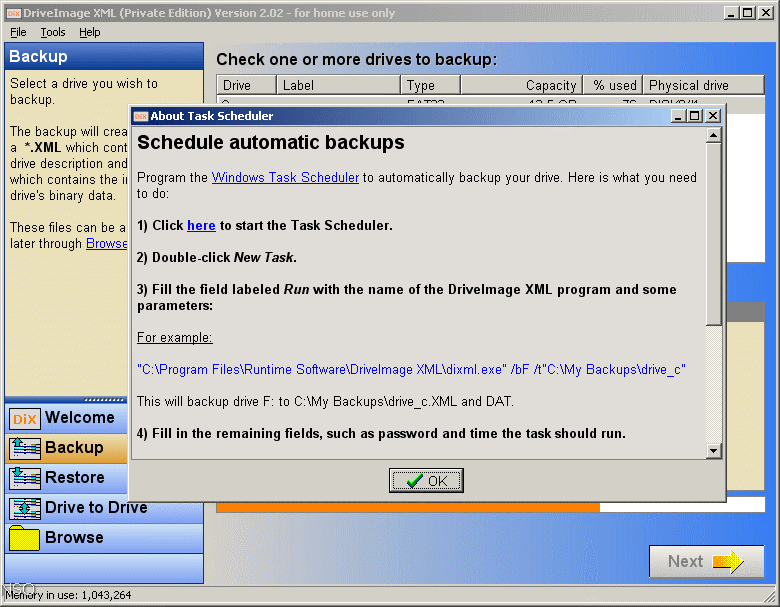Viewport: 780px width, 607px height.
Task: Select the Backup drive icon in sidebar
Action: 24,448
